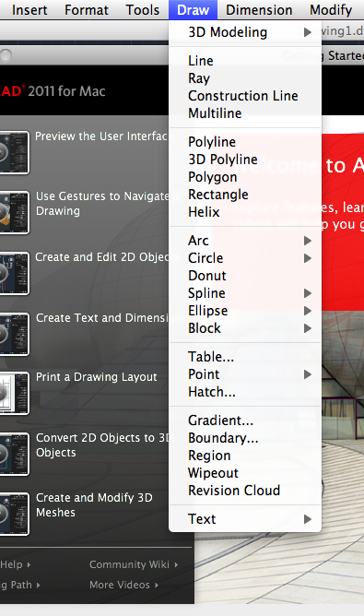The image size is (364, 616).
Task: Choose Helix from the Draw menu
Action: point(245,212)
